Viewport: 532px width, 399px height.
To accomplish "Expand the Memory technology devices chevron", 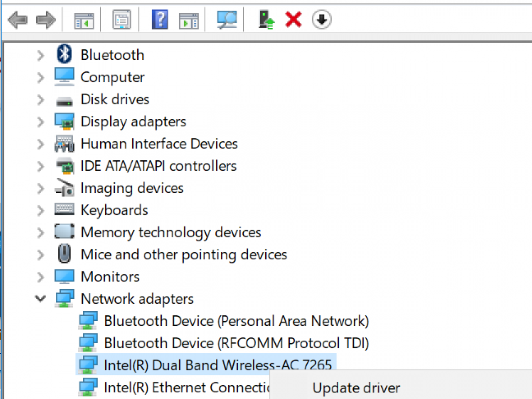I will [41, 232].
